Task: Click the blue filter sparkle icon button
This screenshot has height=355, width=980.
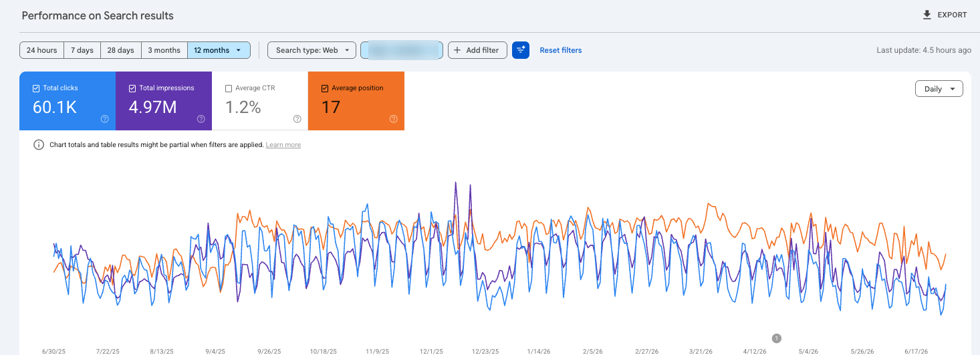Action: (521, 50)
